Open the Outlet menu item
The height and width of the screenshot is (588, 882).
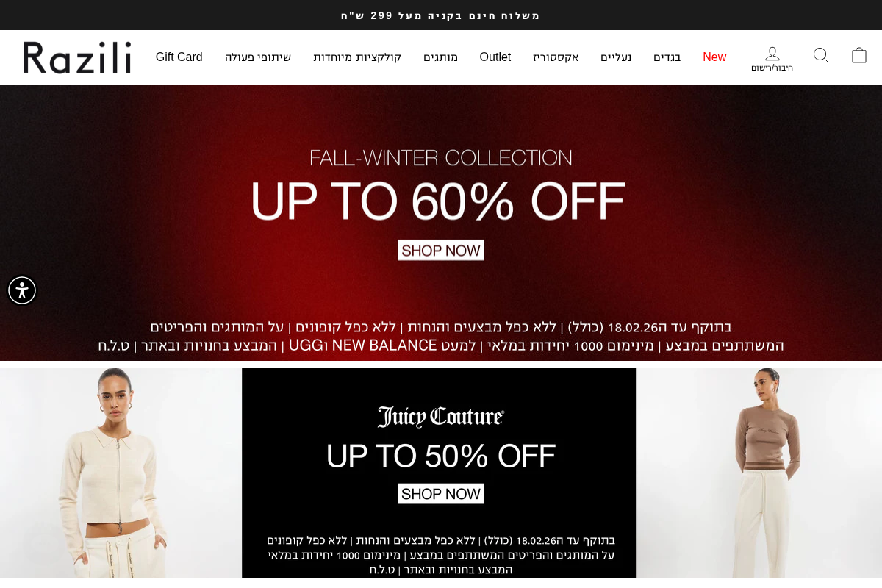pos(495,57)
